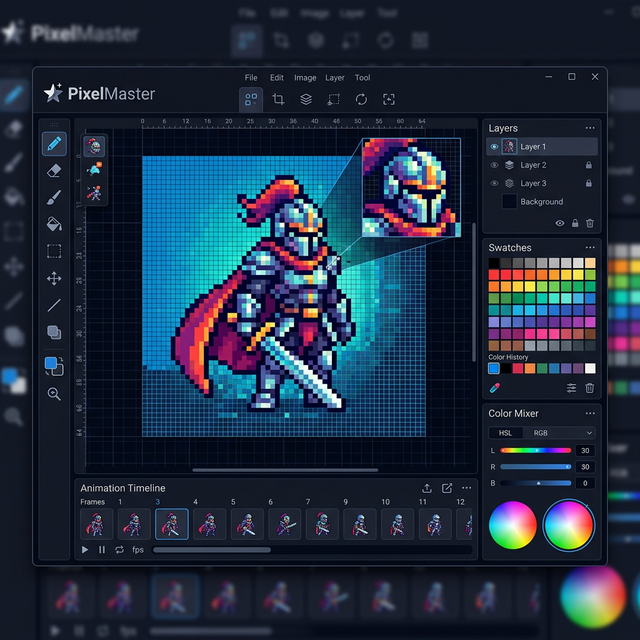Click the B slider in Color Mixer
640x640 pixels.
point(536,483)
